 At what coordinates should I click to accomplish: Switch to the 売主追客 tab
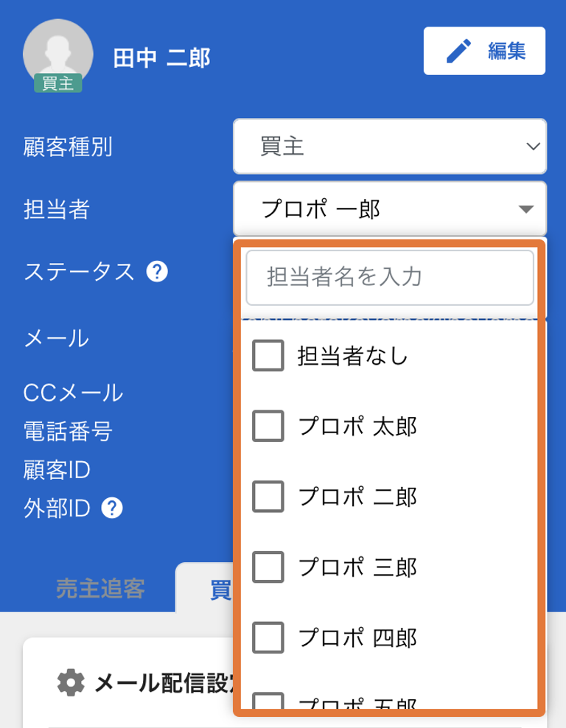100,589
